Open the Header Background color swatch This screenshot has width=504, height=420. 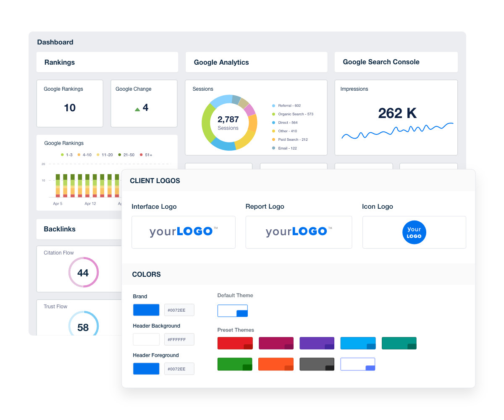tap(146, 339)
